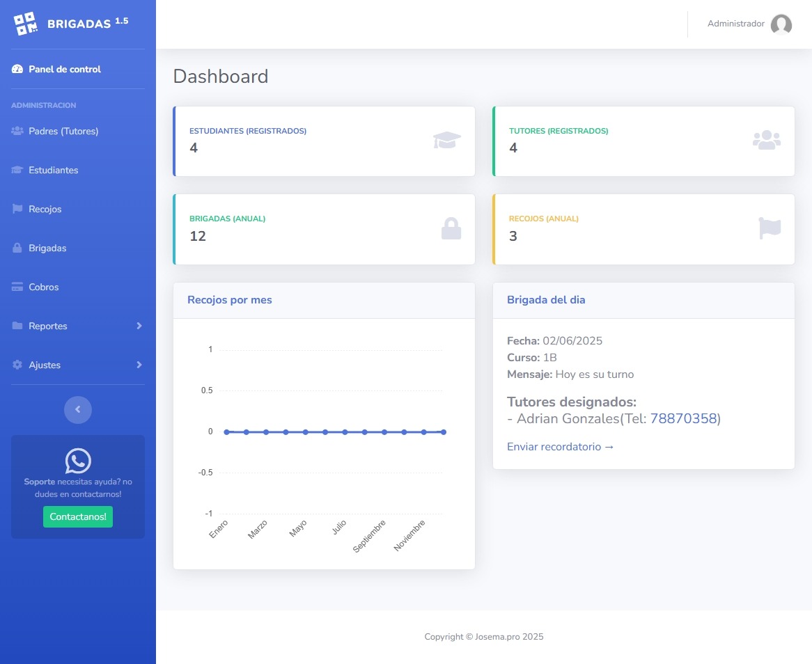Click the Administrador profile picture
The image size is (812, 664).
point(781,24)
